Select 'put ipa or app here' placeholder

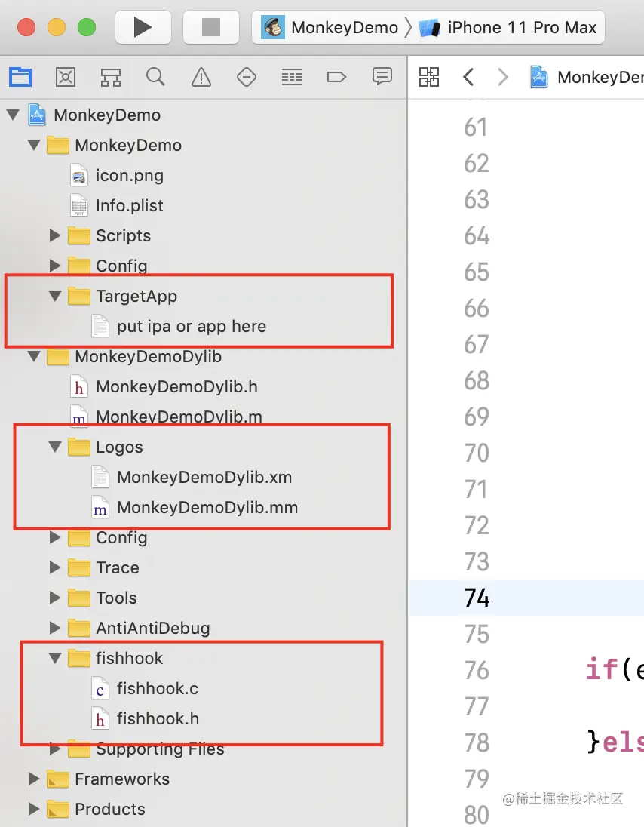(179, 326)
